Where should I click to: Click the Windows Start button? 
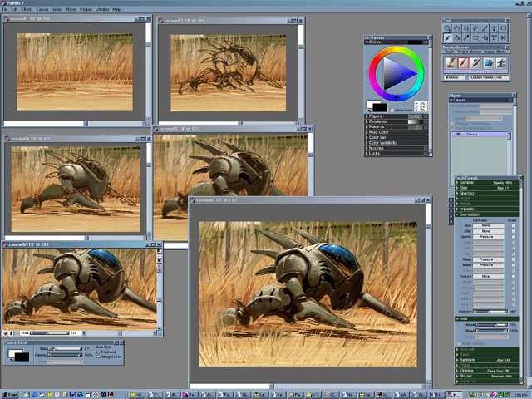coord(9,395)
